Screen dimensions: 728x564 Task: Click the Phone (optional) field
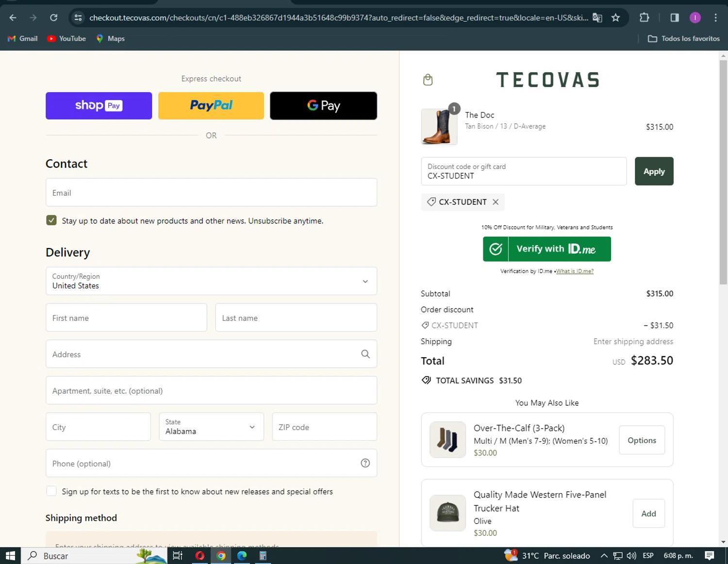click(211, 463)
